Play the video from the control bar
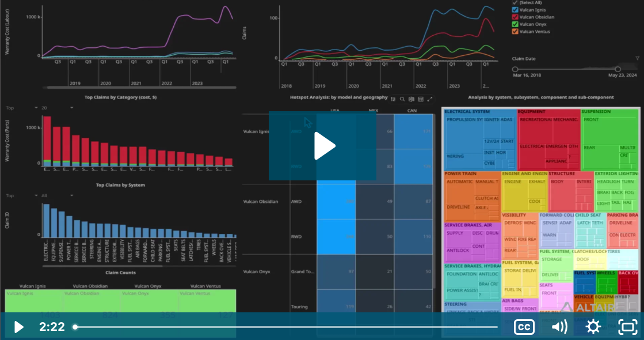644x340 pixels. coord(18,327)
